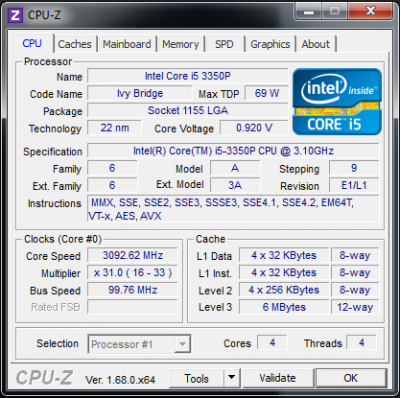Click the L1 Inst. 8-way associativity value
Image resolution: width=400 pixels, height=398 pixels.
[355, 273]
